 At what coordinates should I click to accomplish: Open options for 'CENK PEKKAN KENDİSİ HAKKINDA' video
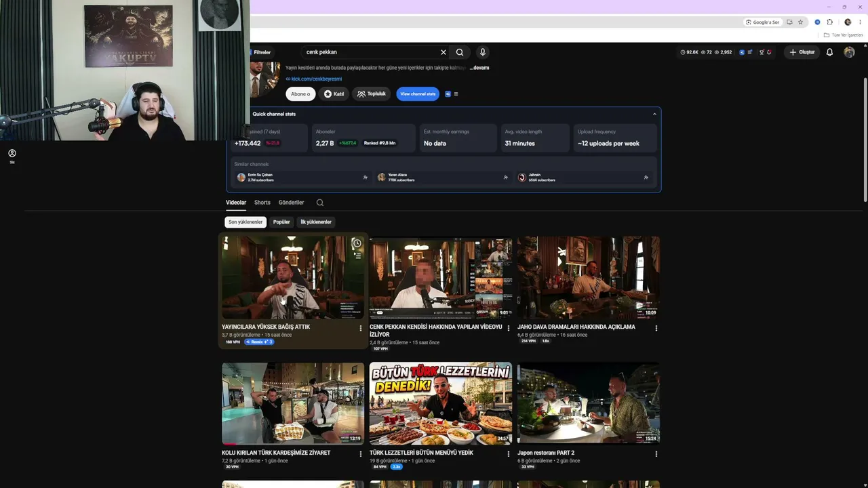pyautogui.click(x=509, y=328)
